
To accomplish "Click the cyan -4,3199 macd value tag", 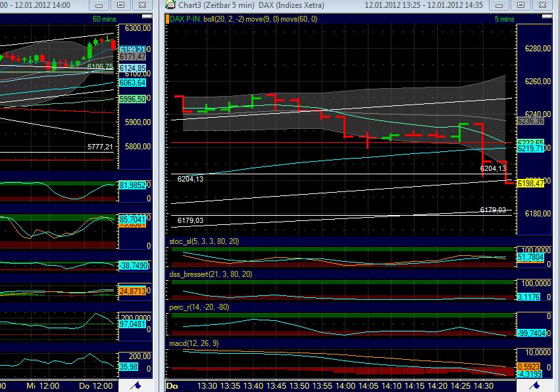I will click(530, 374).
